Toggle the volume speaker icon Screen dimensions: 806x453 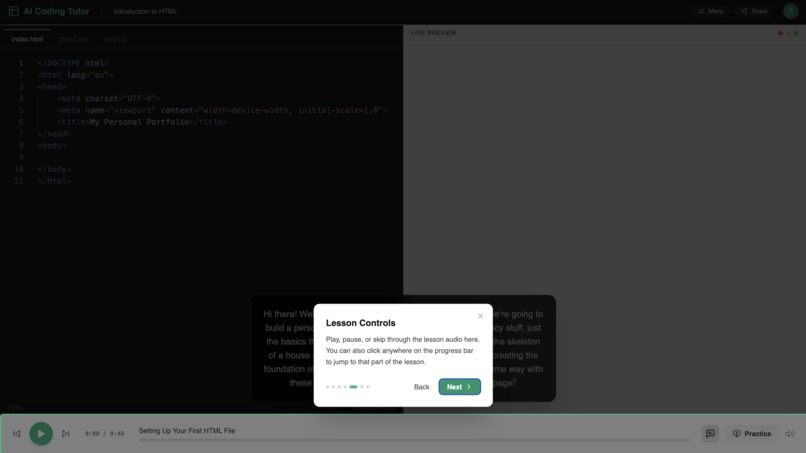(790, 433)
